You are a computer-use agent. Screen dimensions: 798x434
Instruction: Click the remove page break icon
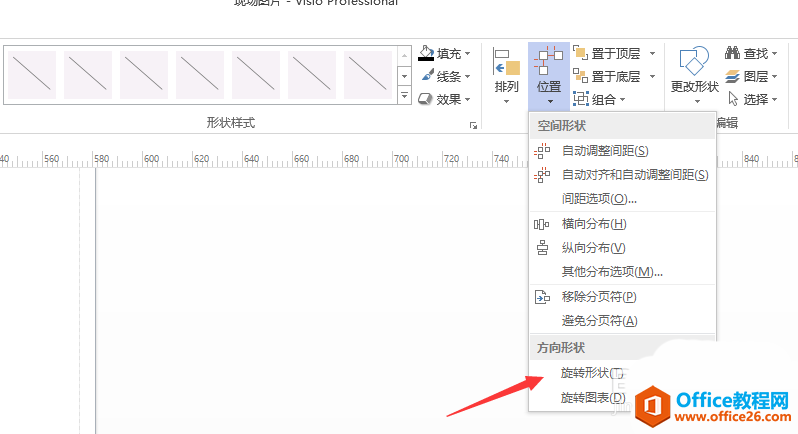click(542, 297)
